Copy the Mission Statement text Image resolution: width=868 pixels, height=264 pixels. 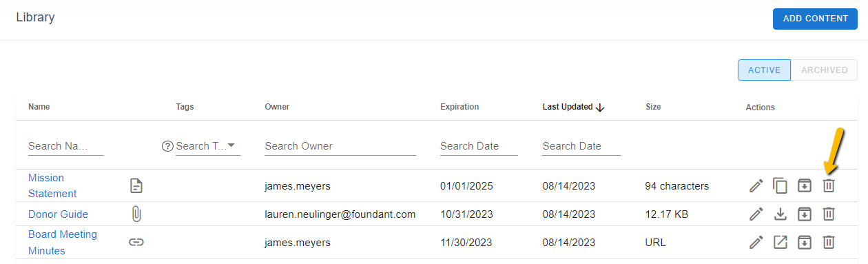(x=781, y=185)
